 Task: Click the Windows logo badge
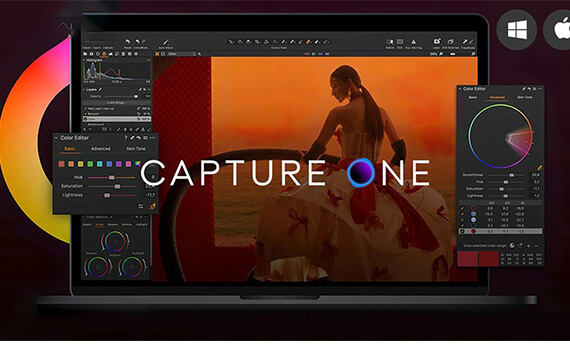[x=517, y=29]
